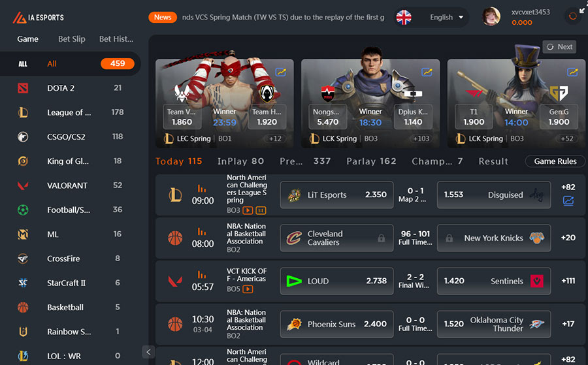588x365 pixels.
Task: Switch to the InPlay 80 tab
Action: tap(240, 161)
